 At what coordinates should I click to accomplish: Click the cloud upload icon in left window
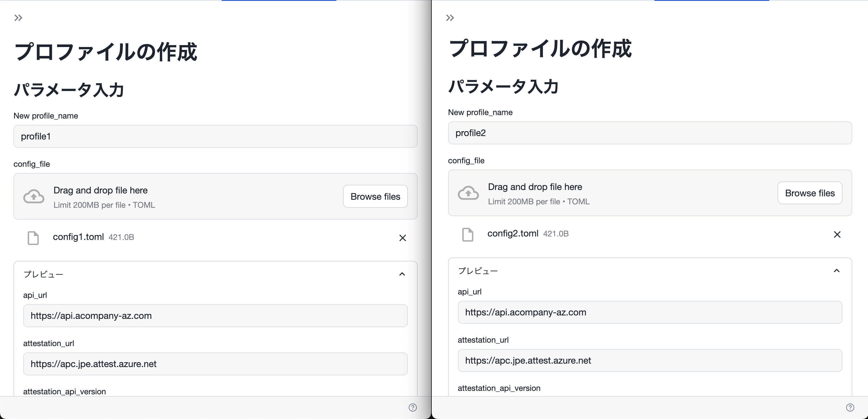pyautogui.click(x=34, y=196)
